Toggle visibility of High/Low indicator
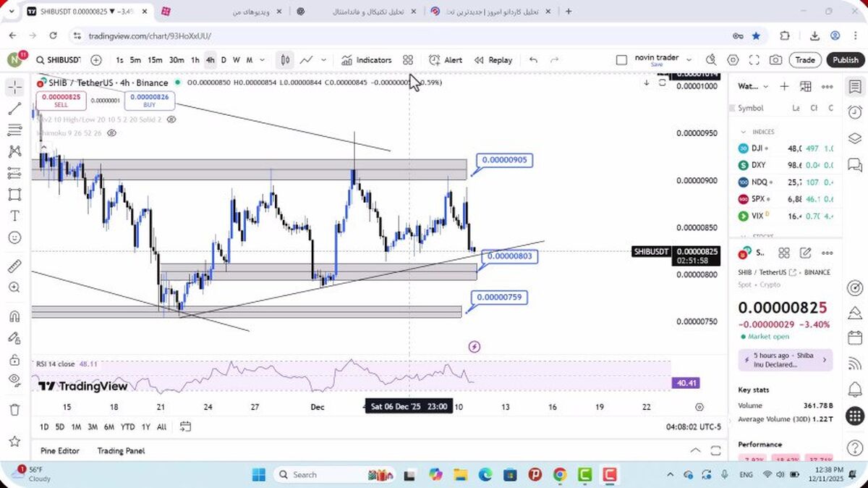868x488 pixels. [171, 119]
